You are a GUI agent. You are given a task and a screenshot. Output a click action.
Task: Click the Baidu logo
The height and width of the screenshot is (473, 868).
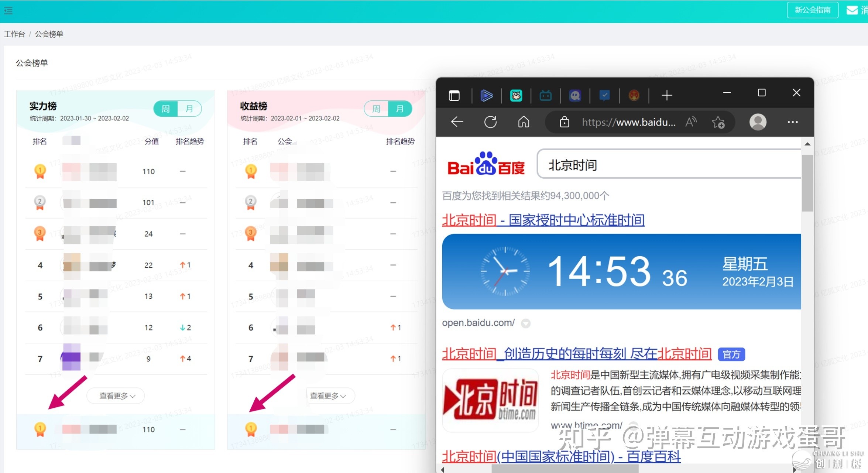coord(486,164)
